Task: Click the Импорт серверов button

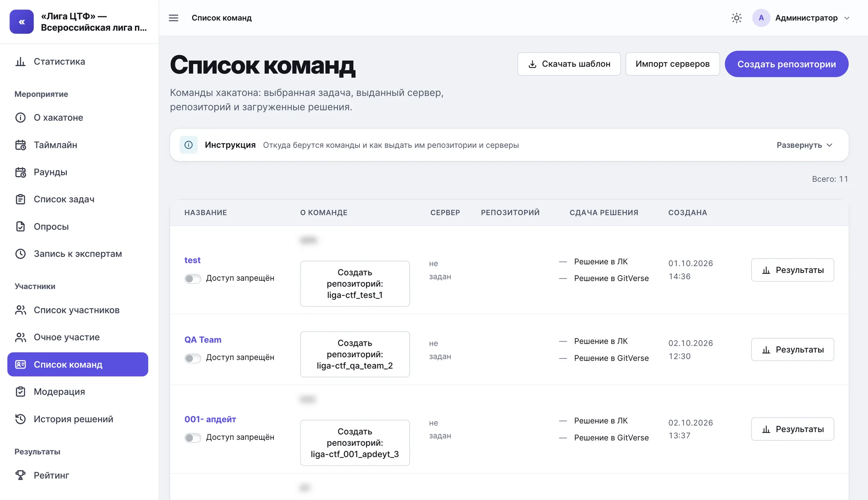Action: (x=672, y=64)
